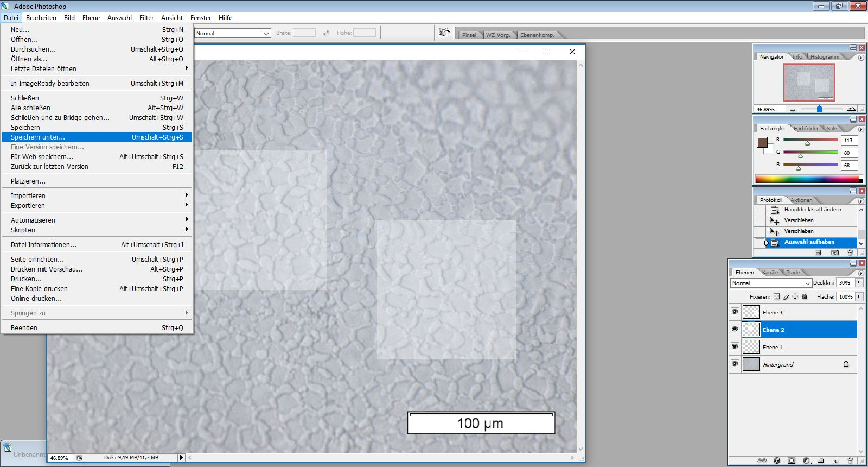This screenshot has width=868, height=467.
Task: Switch to the Aktionen tab
Action: coord(801,200)
